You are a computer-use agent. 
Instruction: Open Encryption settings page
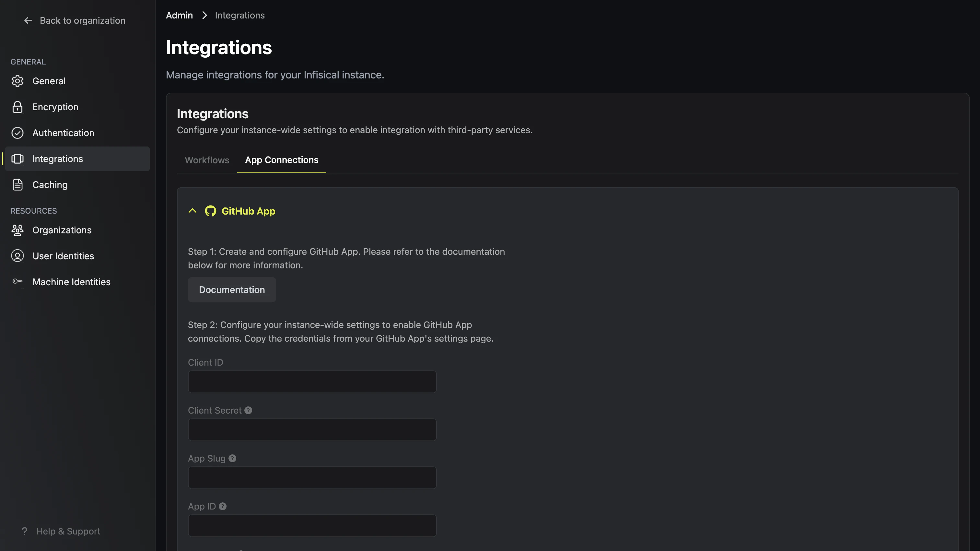pos(77,107)
